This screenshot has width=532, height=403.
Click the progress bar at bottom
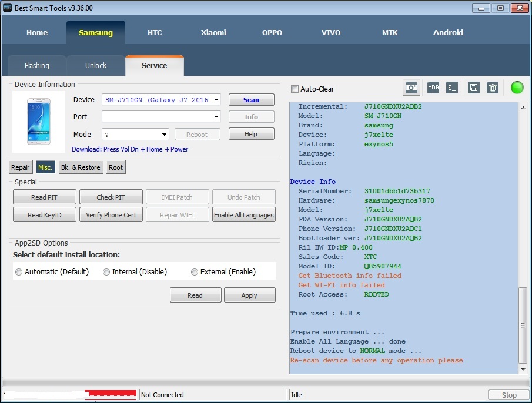(x=265, y=382)
